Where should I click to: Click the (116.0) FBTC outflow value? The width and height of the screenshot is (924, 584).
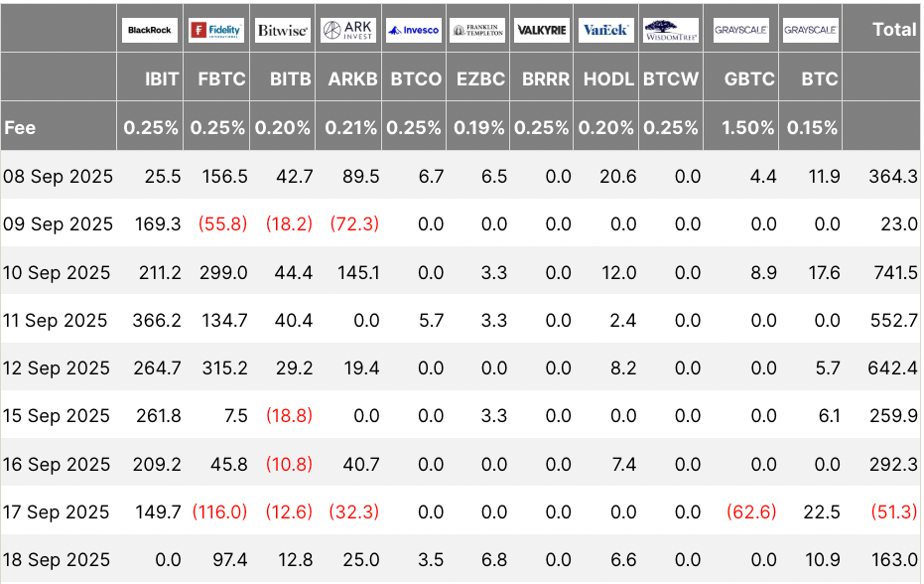pos(221,512)
